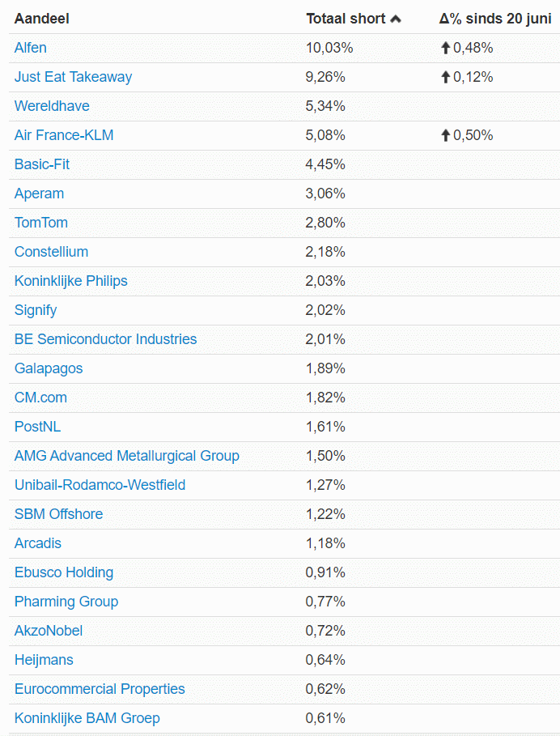
Task: Open the Unibail-Rodamco-Westfield link
Action: coord(100,485)
